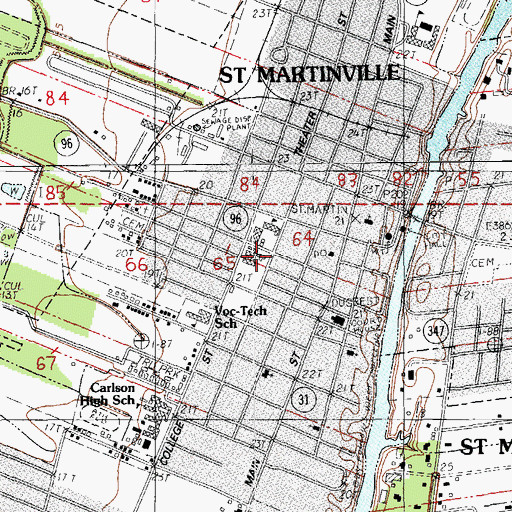Screen dimensions: 512x512
Task: Select route 96 shield near green woodland
Action: pos(66,143)
